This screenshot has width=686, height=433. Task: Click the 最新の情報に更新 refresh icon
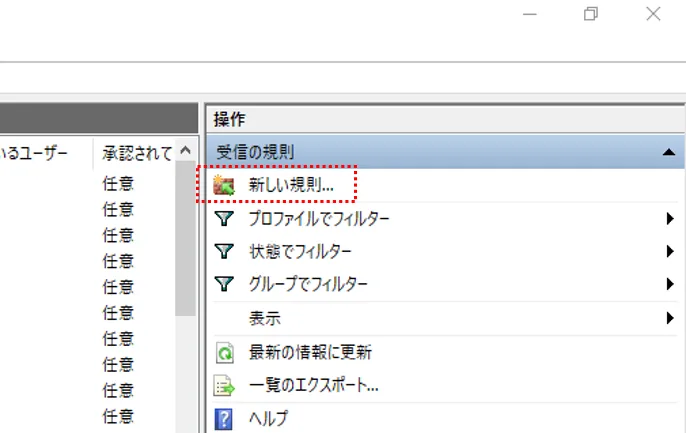(225, 352)
